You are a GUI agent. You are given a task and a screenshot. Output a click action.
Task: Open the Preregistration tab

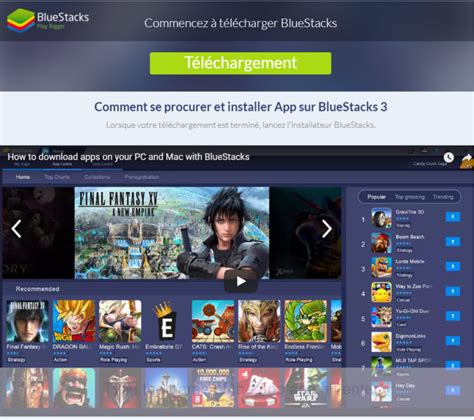[x=142, y=177]
